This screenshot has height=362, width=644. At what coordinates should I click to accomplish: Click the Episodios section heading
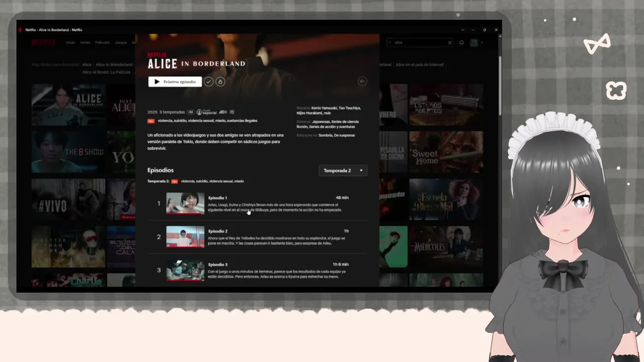(x=160, y=170)
